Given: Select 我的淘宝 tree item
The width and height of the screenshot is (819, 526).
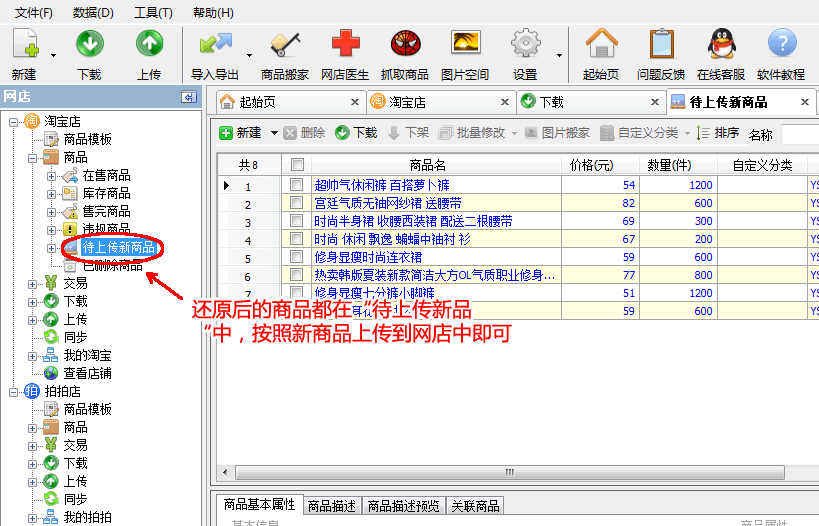Looking at the screenshot, I should tap(78, 355).
